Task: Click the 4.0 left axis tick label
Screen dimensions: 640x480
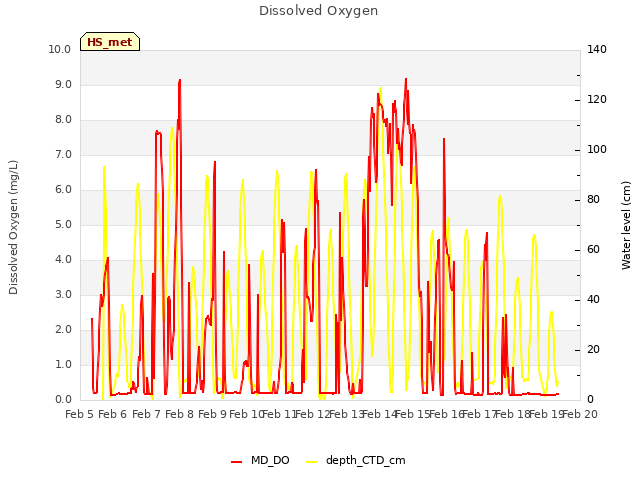Action: coord(63,260)
